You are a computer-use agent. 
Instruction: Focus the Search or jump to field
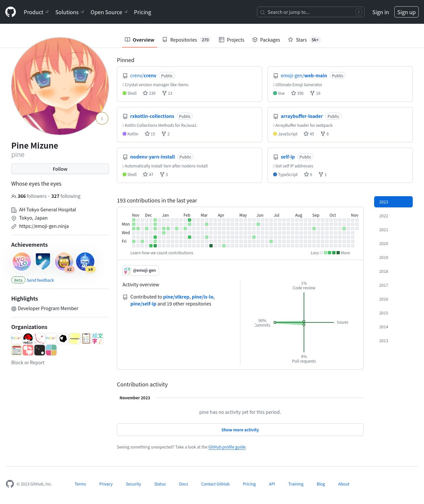[311, 12]
